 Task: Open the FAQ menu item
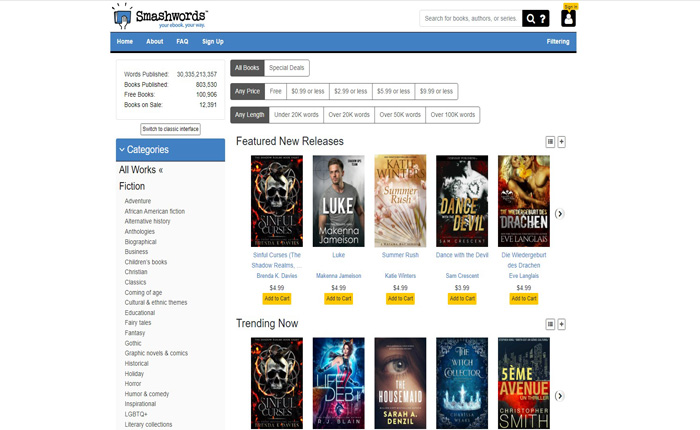click(182, 42)
